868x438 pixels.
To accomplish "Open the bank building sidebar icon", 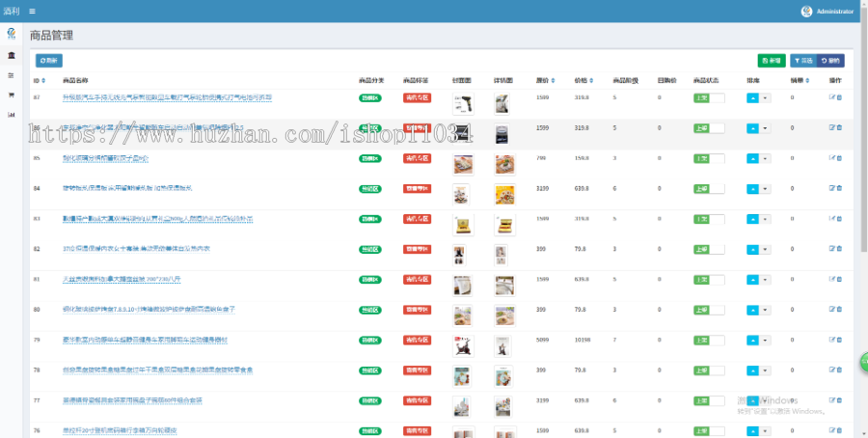I will pos(11,55).
